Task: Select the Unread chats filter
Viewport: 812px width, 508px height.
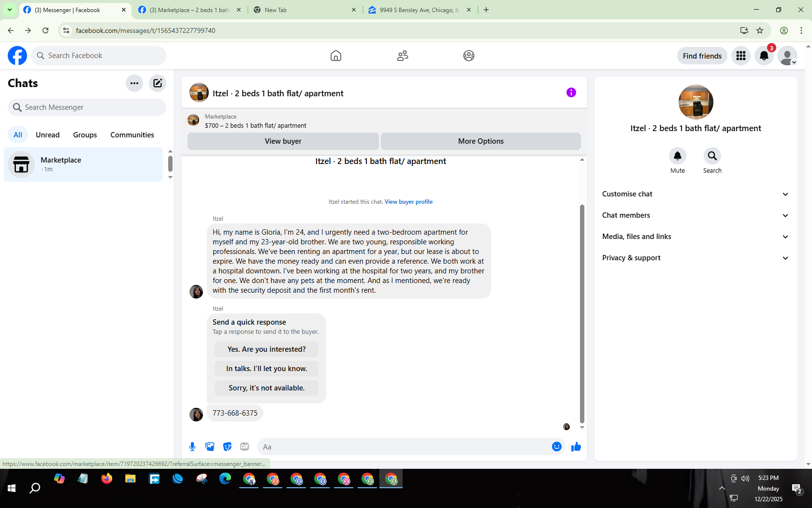Action: [48, 135]
